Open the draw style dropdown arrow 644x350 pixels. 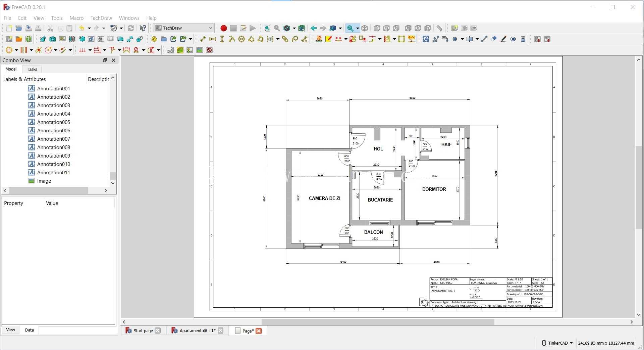pyautogui.click(x=294, y=28)
